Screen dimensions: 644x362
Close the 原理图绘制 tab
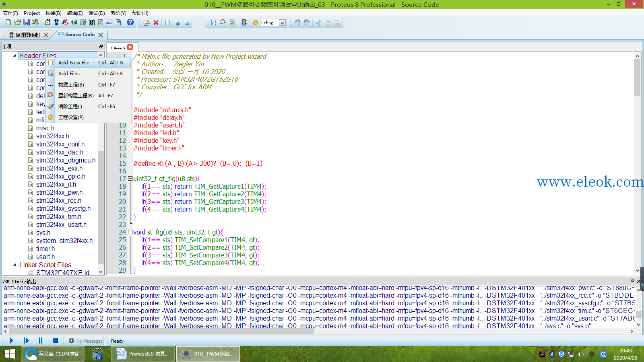tap(46, 35)
